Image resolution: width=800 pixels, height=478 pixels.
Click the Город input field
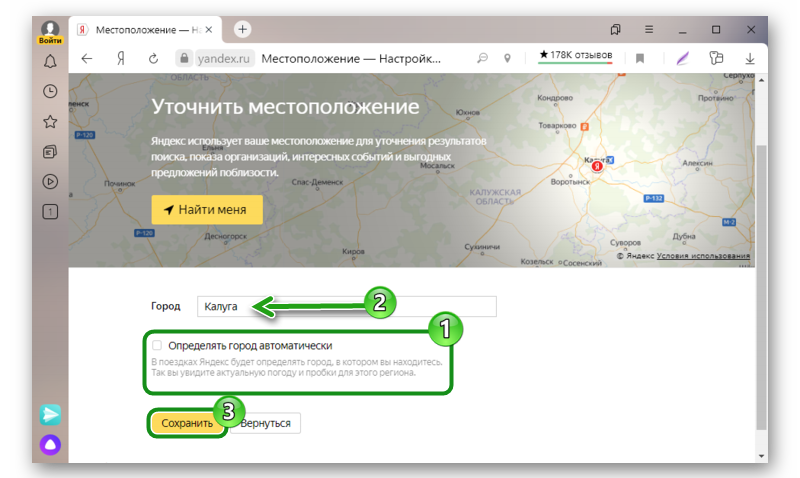[346, 306]
